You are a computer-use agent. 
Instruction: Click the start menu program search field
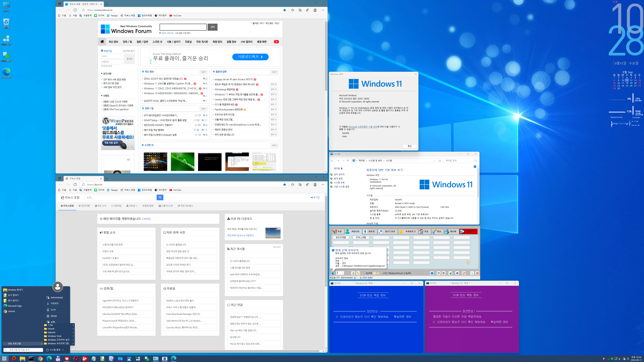click(23, 350)
